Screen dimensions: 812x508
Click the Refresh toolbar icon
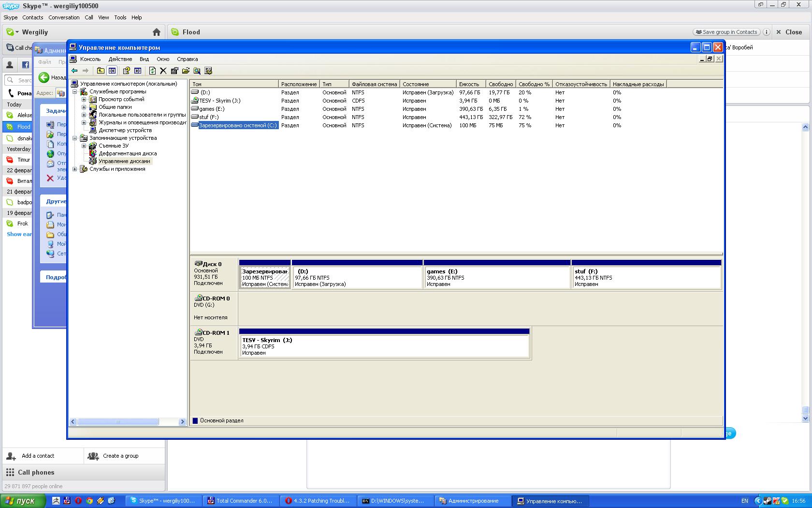[152, 71]
